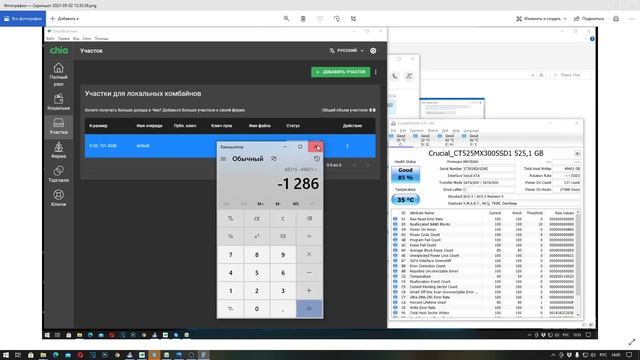640x360 pixels.
Task: Click Поделиться share button in Photos
Action: [x=589, y=19]
